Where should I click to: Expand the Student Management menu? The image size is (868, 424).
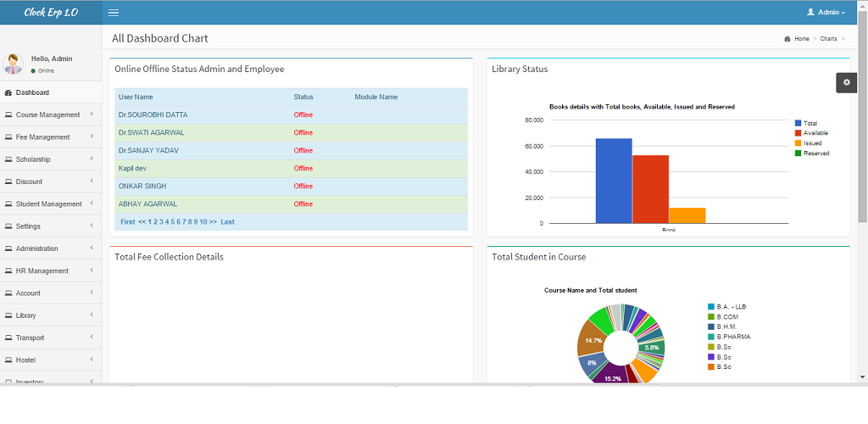point(48,204)
